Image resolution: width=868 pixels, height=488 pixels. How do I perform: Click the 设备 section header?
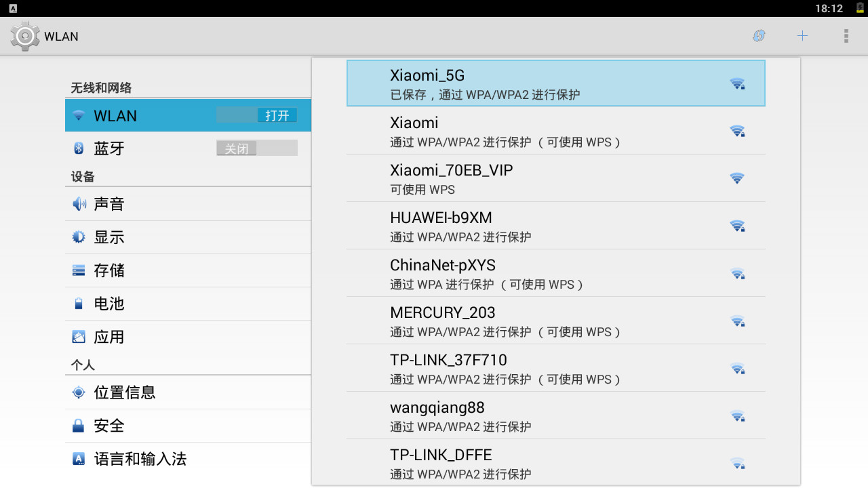click(x=83, y=177)
